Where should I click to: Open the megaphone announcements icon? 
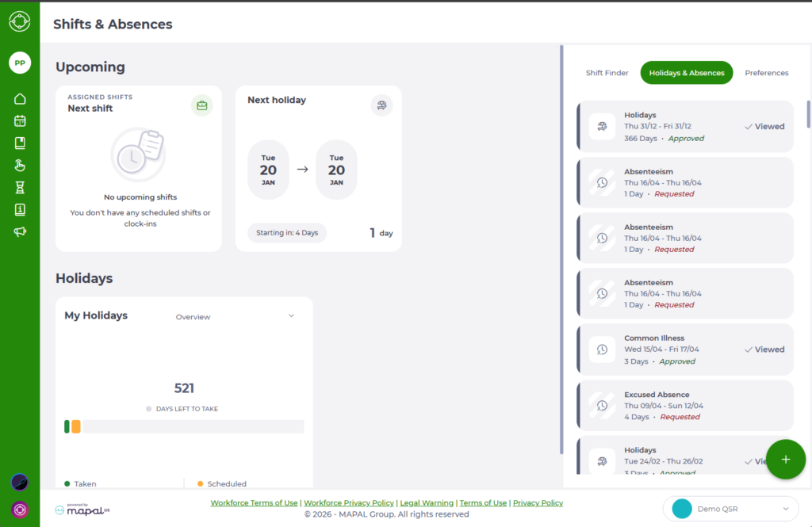[20, 232]
